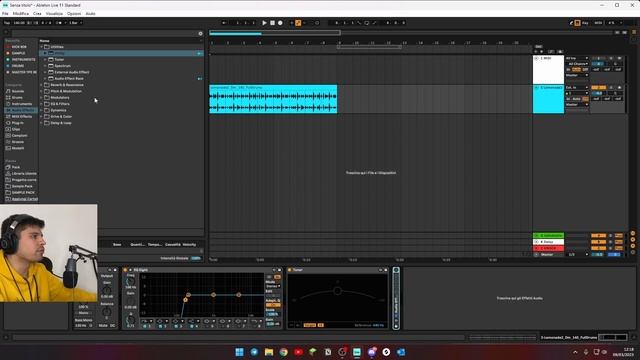
Task: Toggle the EQ Eight device activator
Action: point(125,270)
